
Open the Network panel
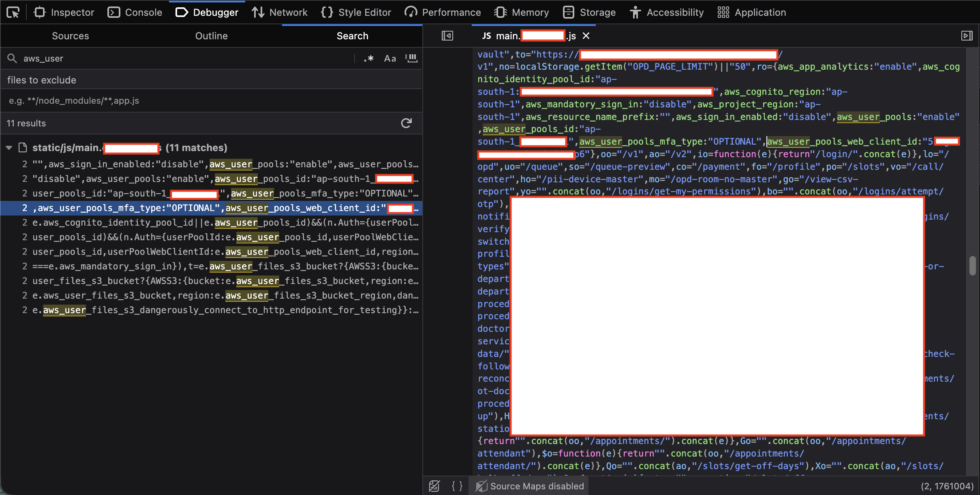click(280, 13)
